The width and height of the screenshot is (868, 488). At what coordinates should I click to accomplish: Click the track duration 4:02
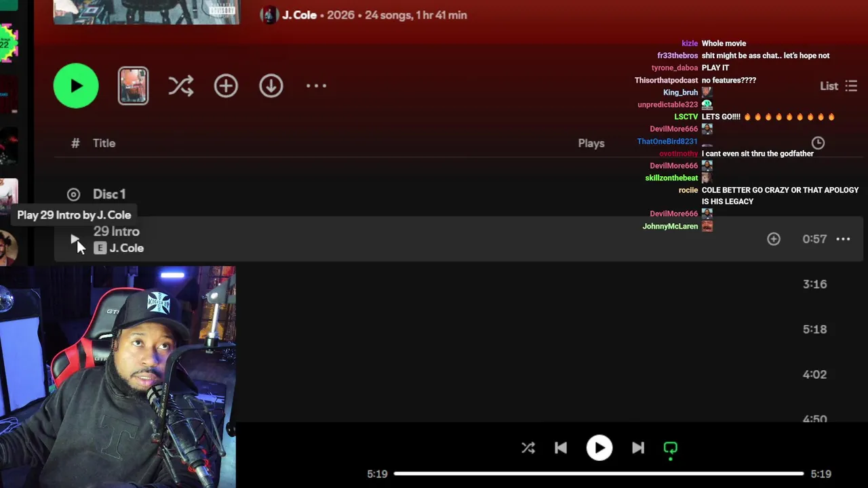(x=814, y=374)
